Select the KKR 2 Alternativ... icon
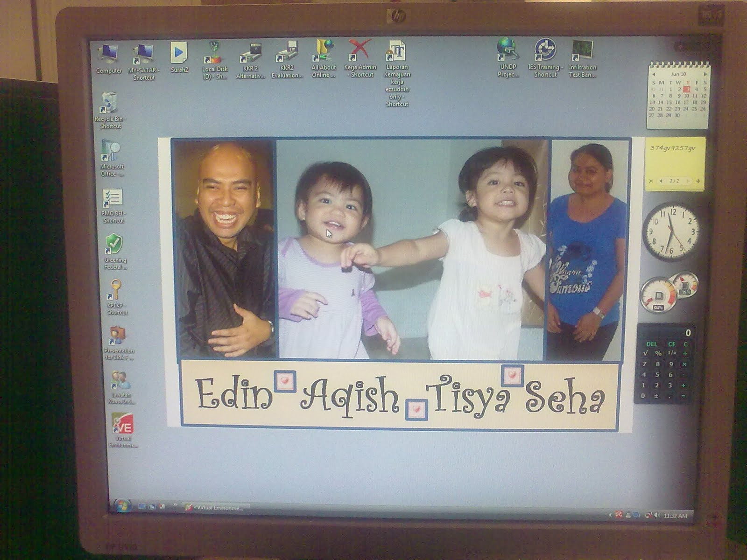The image size is (747, 560). point(251,60)
